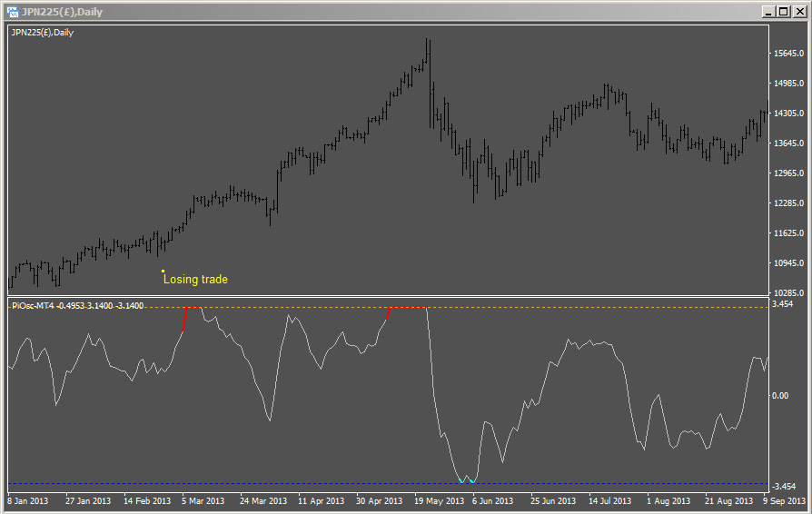
Task: Click the 11625.0 price axis value
Action: click(788, 233)
